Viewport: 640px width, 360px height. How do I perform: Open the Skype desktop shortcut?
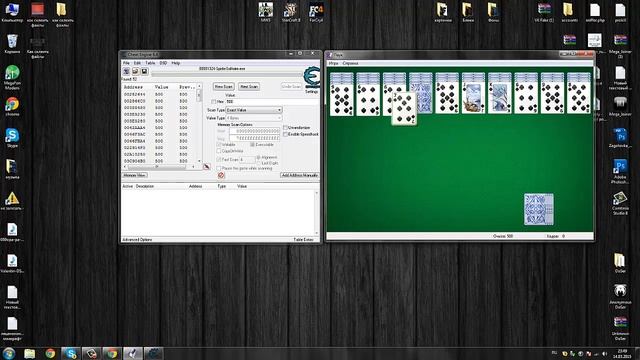12,138
